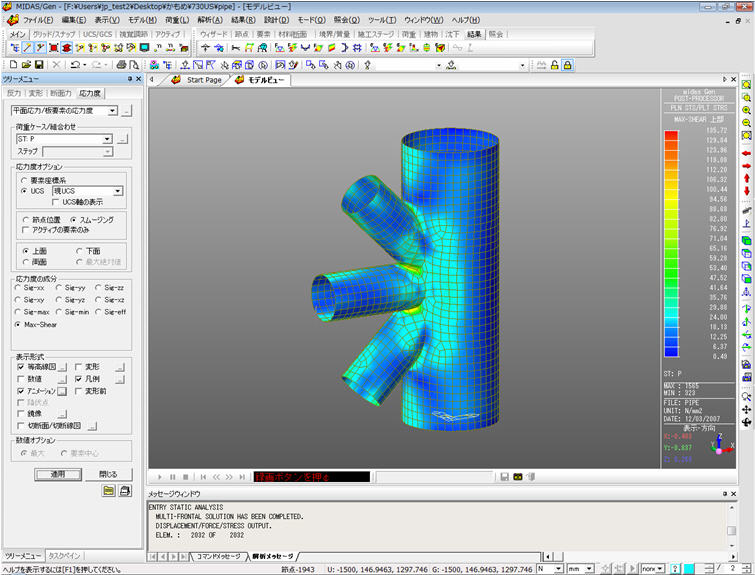Image resolution: width=755 pixels, height=575 pixels.
Task: Click the yellow record camera icon
Action: [x=518, y=477]
